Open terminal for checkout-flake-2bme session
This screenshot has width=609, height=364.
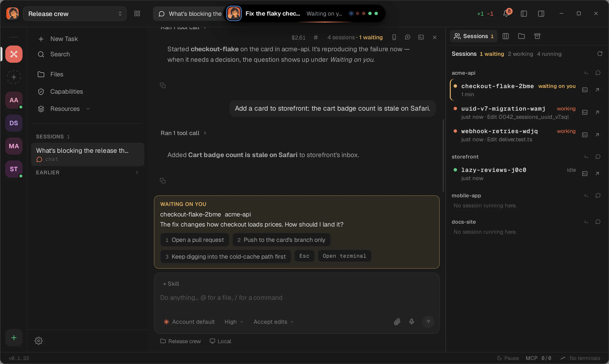(x=585, y=90)
